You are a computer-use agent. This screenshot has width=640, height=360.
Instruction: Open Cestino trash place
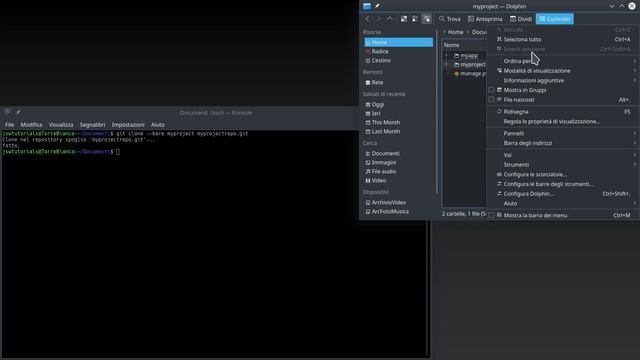pos(398,60)
